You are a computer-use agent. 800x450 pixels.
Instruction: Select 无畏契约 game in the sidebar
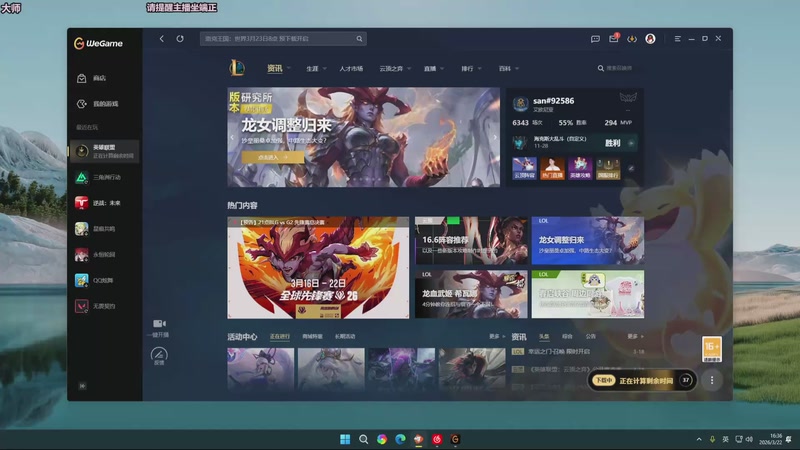(x=104, y=306)
